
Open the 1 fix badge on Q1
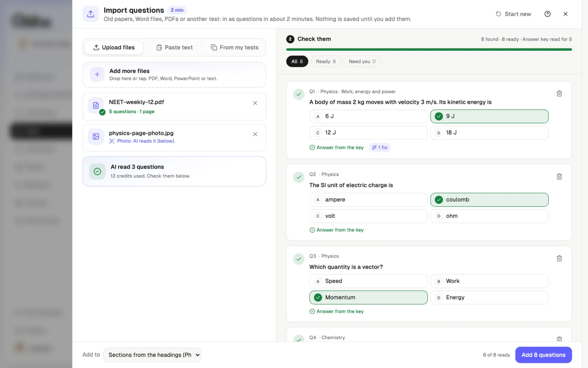(380, 148)
